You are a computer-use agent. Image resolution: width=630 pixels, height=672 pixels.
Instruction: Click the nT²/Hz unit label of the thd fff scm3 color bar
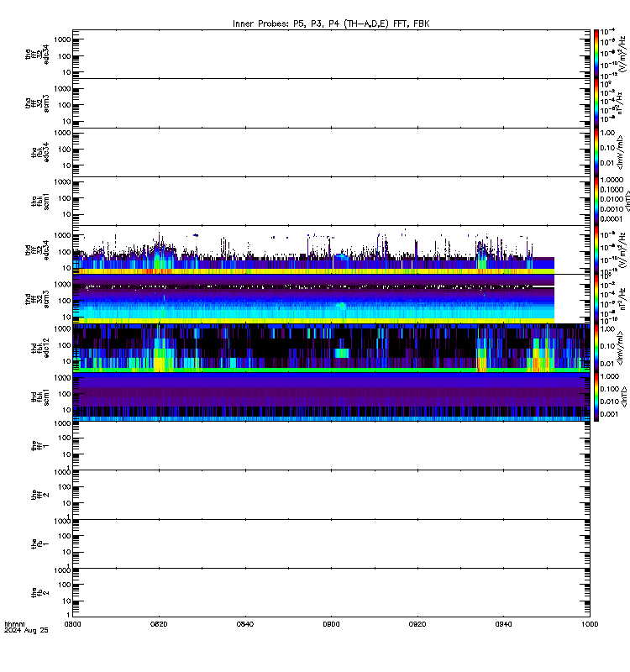click(623, 299)
